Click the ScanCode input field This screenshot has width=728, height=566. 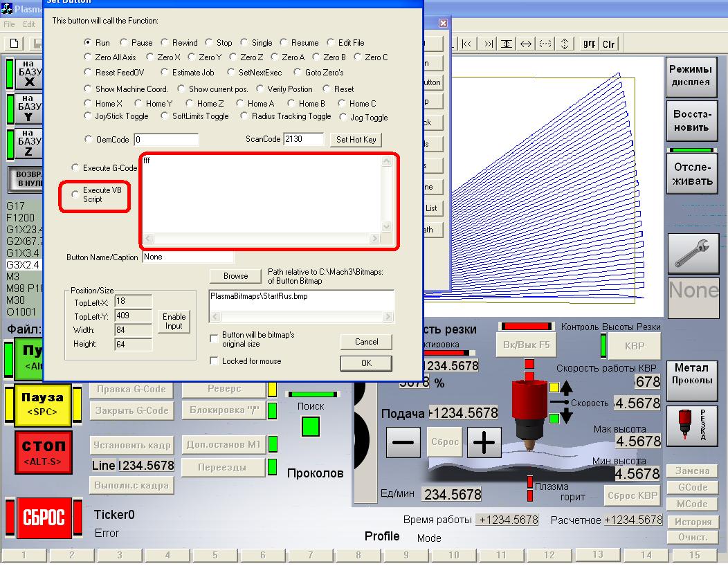pos(304,139)
